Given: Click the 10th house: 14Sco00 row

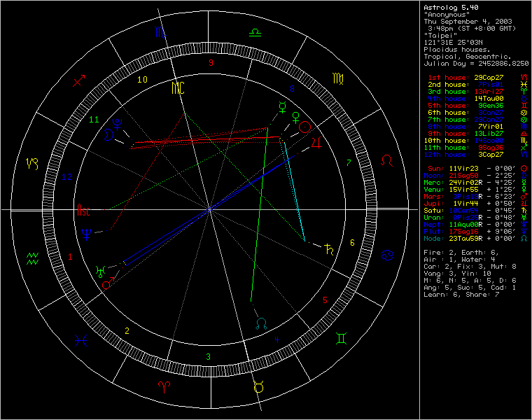Looking at the screenshot, I should coord(476,141).
